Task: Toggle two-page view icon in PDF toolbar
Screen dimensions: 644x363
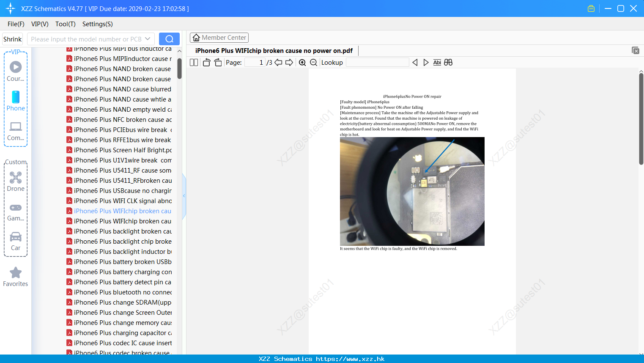Action: [194, 63]
